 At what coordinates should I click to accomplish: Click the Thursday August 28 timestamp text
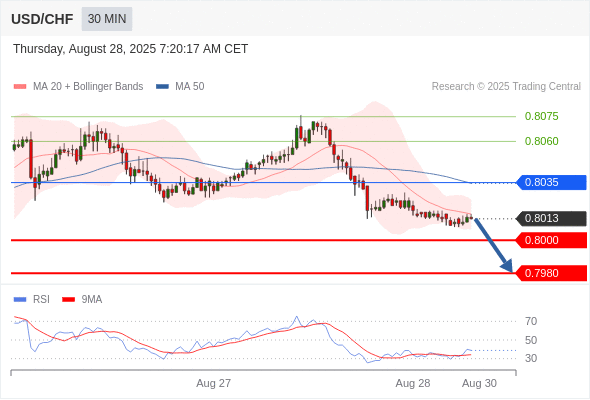tap(131, 49)
